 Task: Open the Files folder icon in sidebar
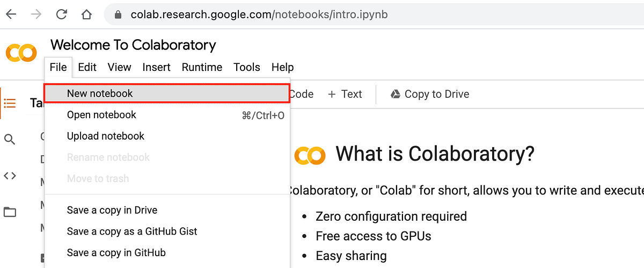pyautogui.click(x=10, y=212)
